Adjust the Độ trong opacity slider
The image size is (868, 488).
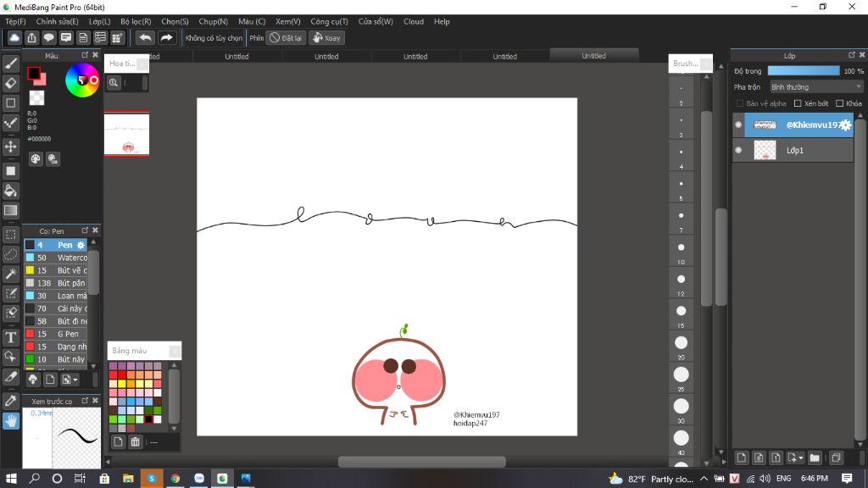[804, 71]
